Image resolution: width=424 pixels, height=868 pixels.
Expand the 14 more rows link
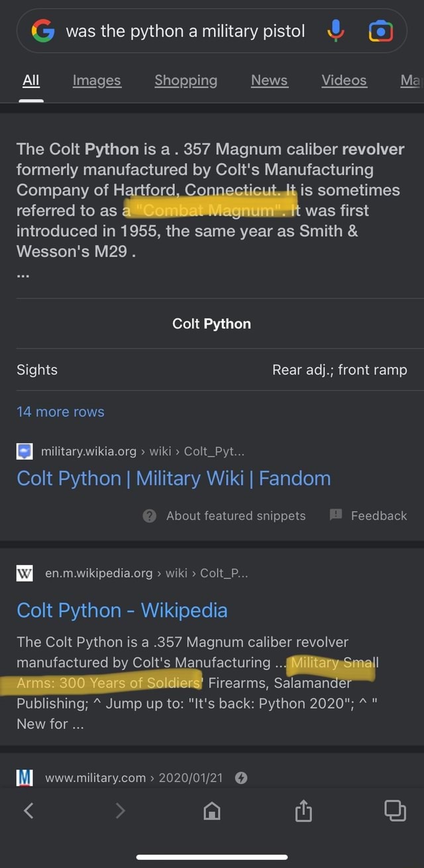pos(60,412)
